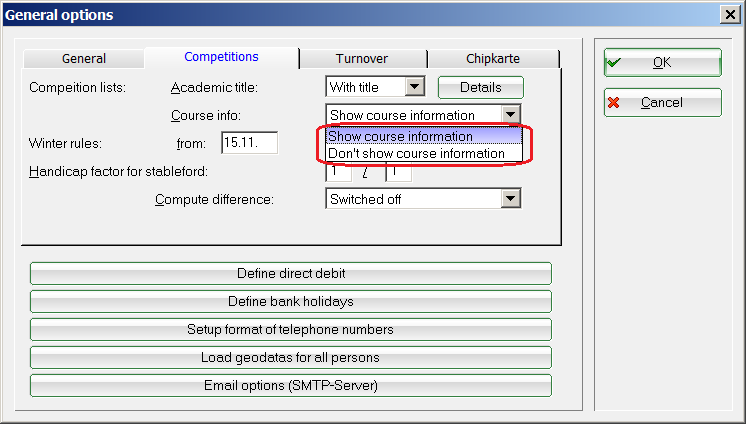This screenshot has width=746, height=424.
Task: Collapse the Course info dropdown arrow
Action: (x=511, y=115)
